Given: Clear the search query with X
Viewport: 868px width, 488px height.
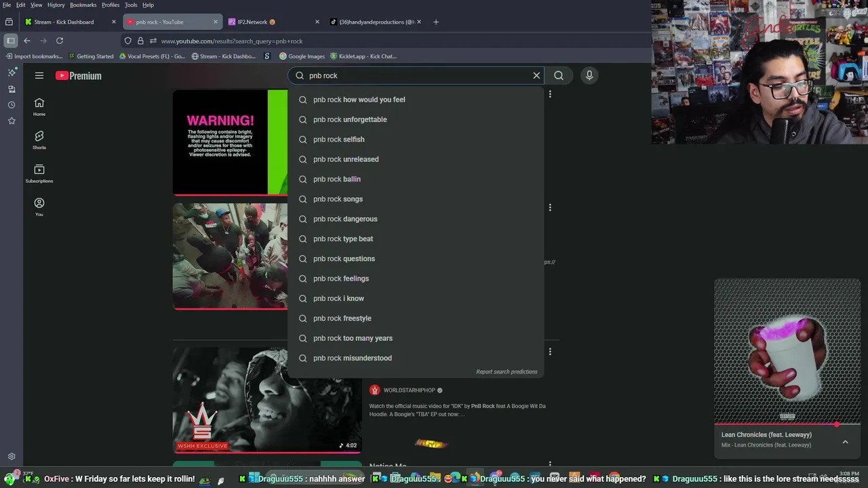Looking at the screenshot, I should 536,75.
